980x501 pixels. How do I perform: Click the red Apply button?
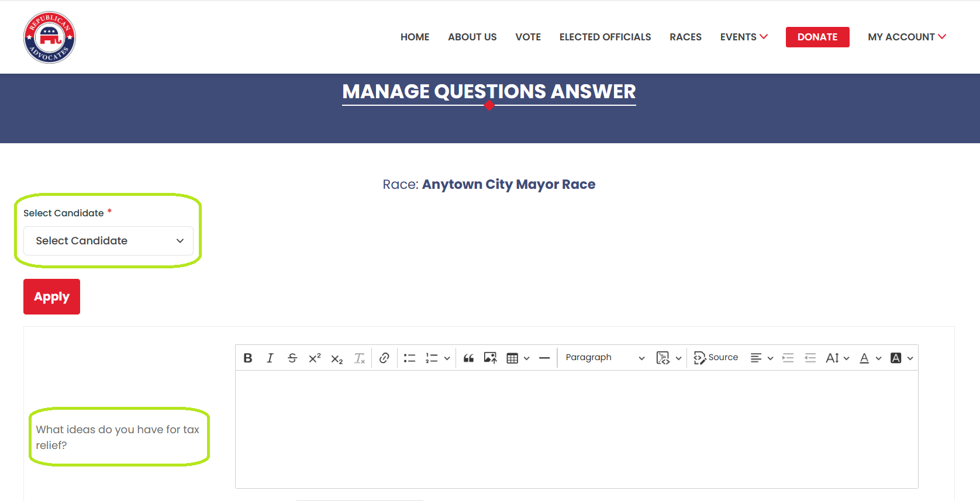[51, 296]
